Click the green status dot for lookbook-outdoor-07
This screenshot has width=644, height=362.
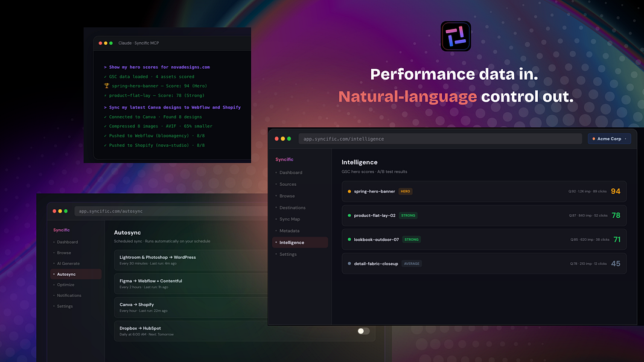coord(349,240)
